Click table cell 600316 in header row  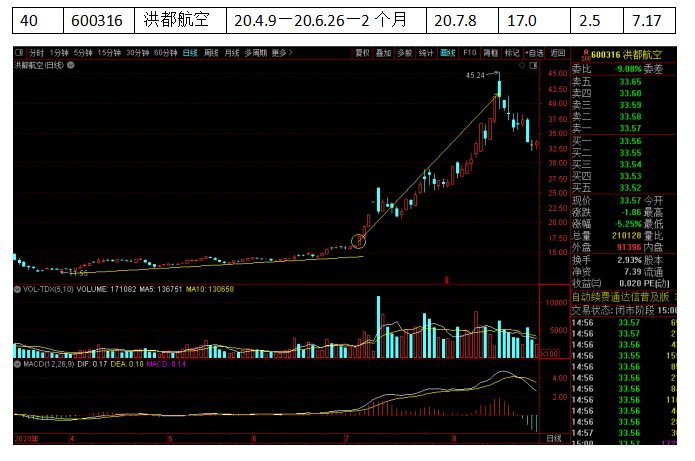point(99,20)
